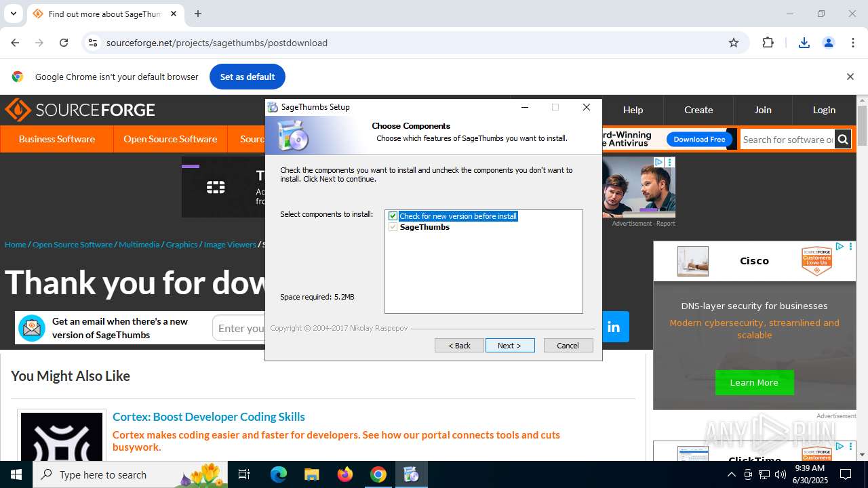Open network icon in system tray

pos(764,474)
